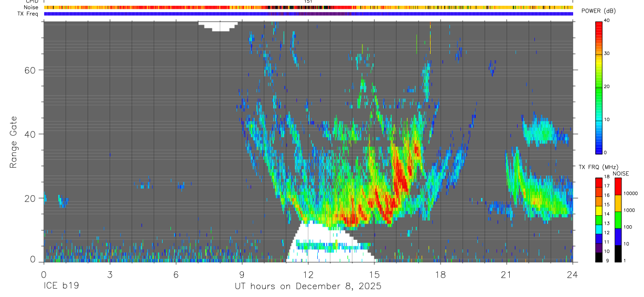Screen dimensions: 644x297
Task: Pick the black bottom swatch of the NOISE legend
Action: coord(618,254)
